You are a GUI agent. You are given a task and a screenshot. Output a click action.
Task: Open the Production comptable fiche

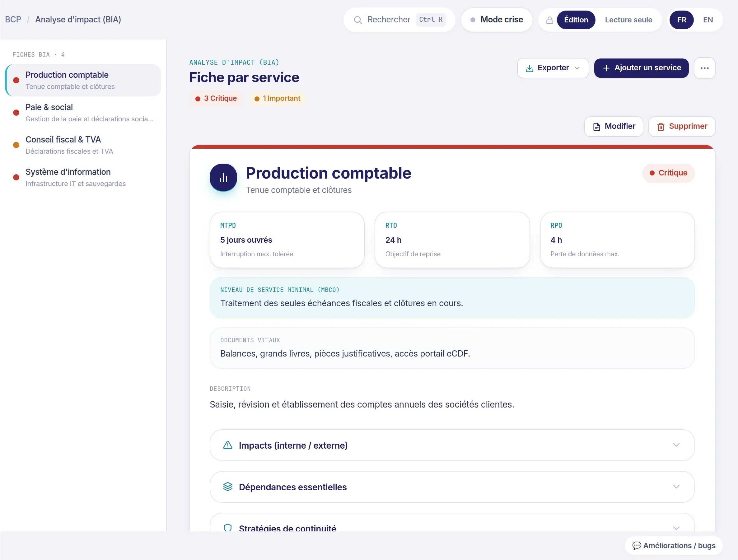(83, 80)
